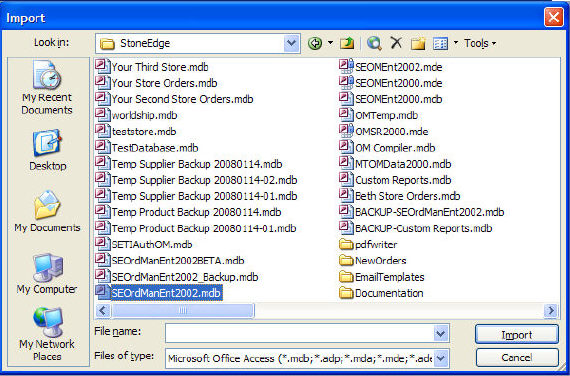
Task: Click the Cancel button
Action: tap(517, 357)
